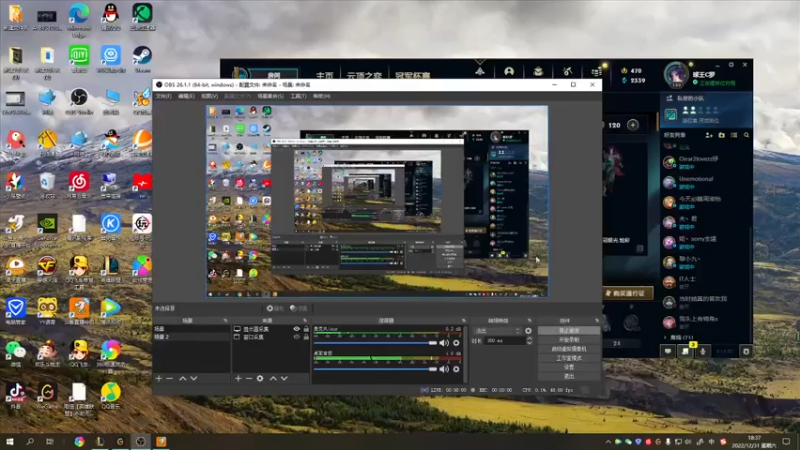Click the Start Recording button
Screen dimensions: 800x450
[x=570, y=339]
